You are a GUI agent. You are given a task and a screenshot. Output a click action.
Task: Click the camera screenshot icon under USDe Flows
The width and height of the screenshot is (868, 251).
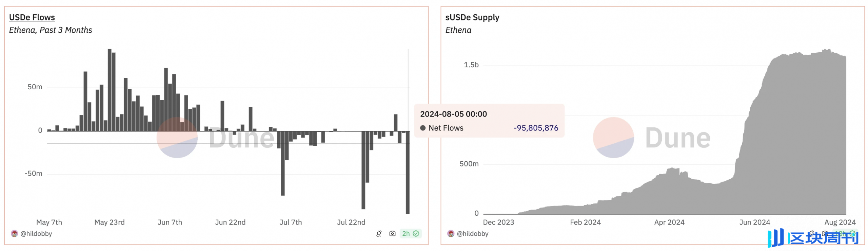[x=392, y=234]
